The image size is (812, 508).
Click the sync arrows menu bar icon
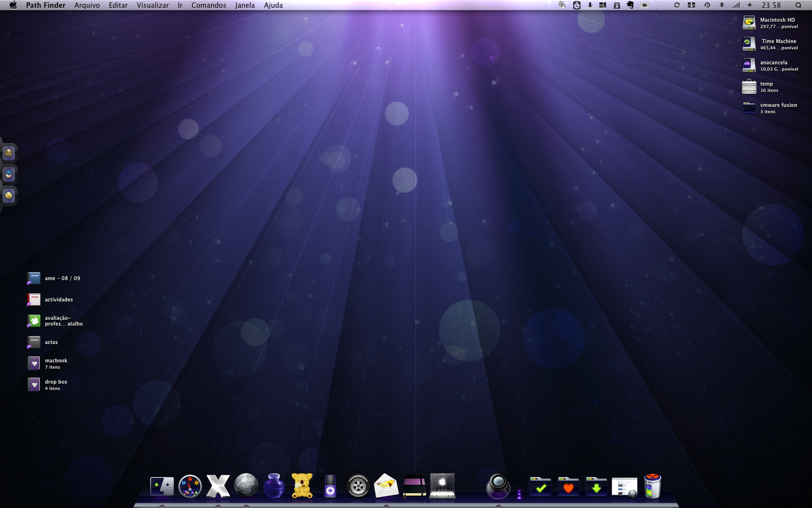677,5
